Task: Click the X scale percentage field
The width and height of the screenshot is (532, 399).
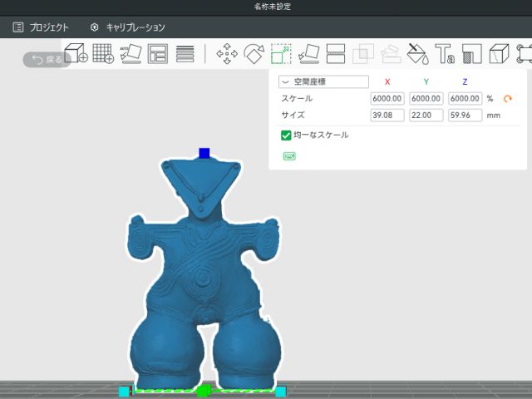Action: click(387, 99)
